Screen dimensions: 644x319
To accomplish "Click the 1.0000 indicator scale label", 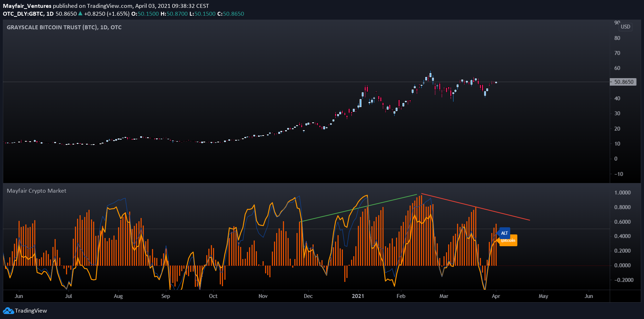I will coord(622,193).
